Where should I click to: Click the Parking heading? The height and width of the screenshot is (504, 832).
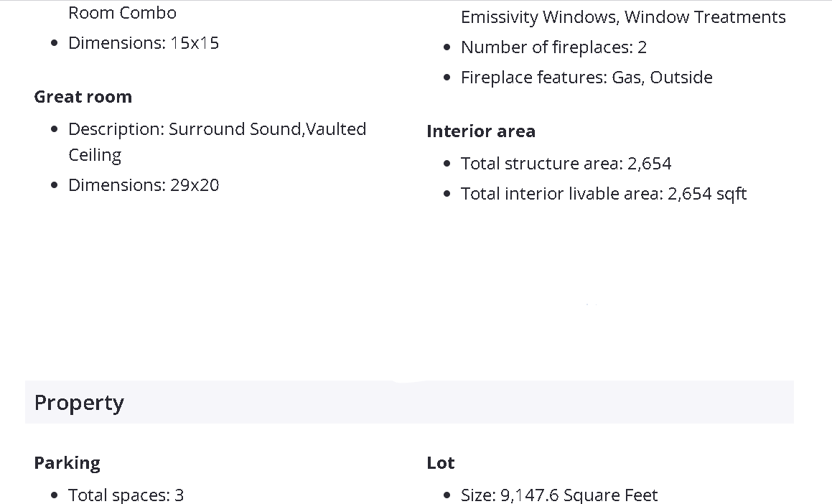click(x=67, y=463)
